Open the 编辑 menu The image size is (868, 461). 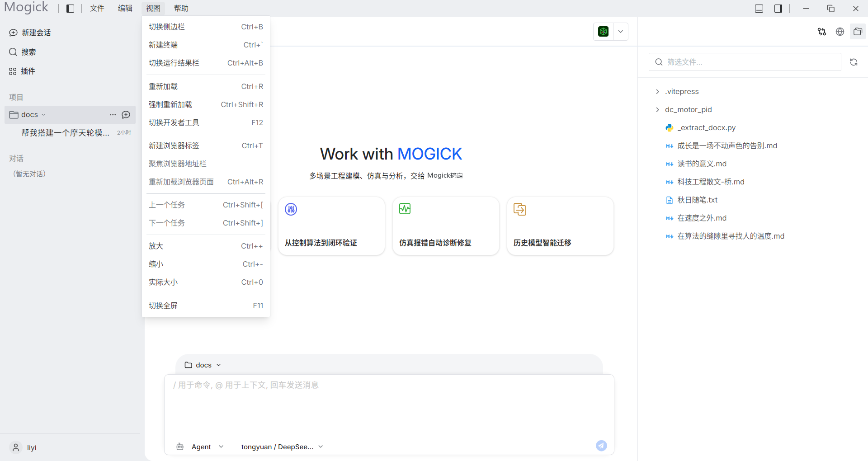click(125, 9)
